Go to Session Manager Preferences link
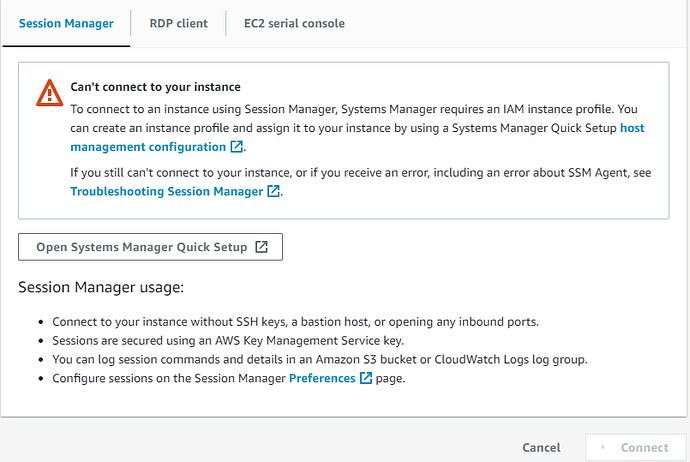Image resolution: width=690 pixels, height=462 pixels. pyautogui.click(x=322, y=378)
